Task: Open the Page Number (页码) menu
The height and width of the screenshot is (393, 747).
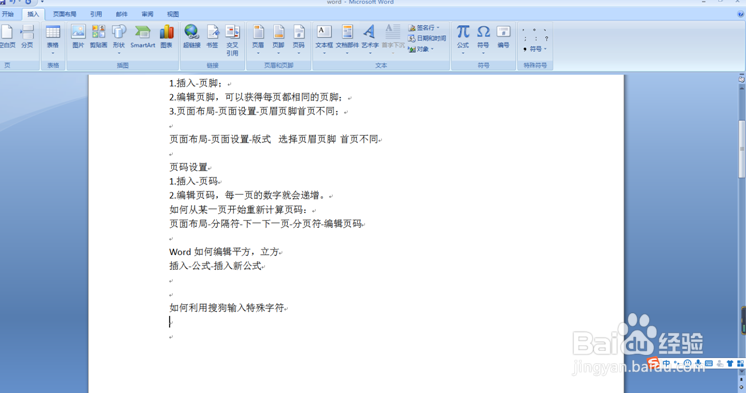Action: [x=299, y=37]
